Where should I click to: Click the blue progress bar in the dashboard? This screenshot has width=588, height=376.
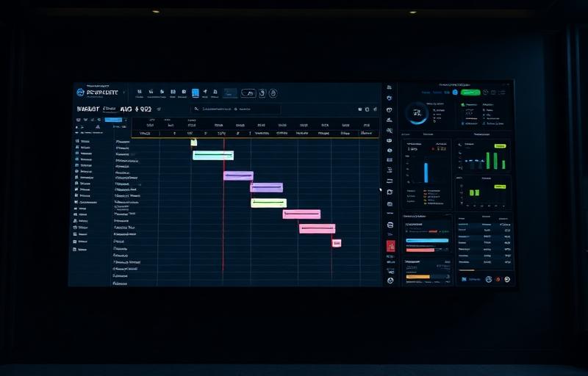pyautogui.click(x=427, y=240)
